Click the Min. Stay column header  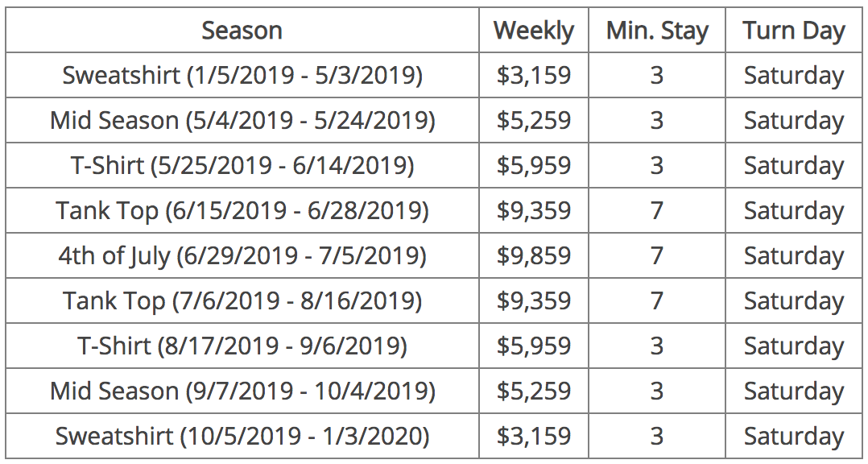click(657, 31)
